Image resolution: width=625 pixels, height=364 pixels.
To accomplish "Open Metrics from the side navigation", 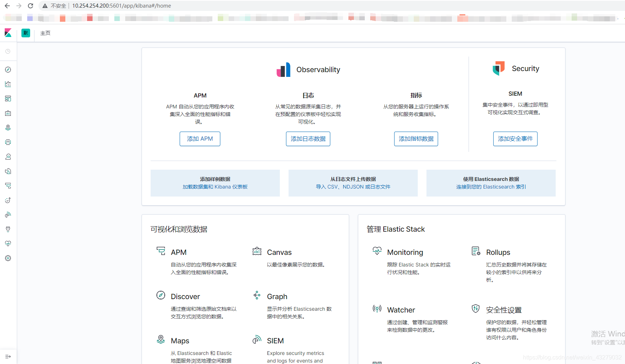I will click(x=8, y=157).
